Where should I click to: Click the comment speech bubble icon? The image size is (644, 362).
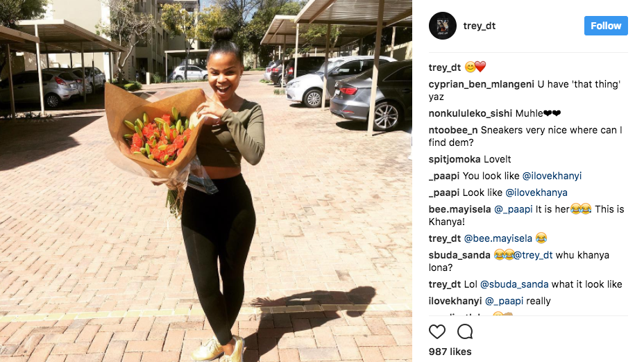(465, 331)
